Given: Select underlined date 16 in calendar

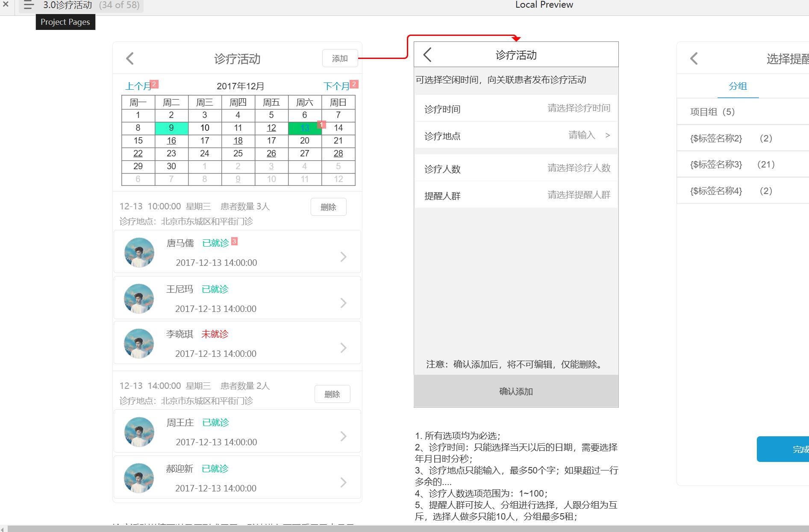Looking at the screenshot, I should [171, 141].
